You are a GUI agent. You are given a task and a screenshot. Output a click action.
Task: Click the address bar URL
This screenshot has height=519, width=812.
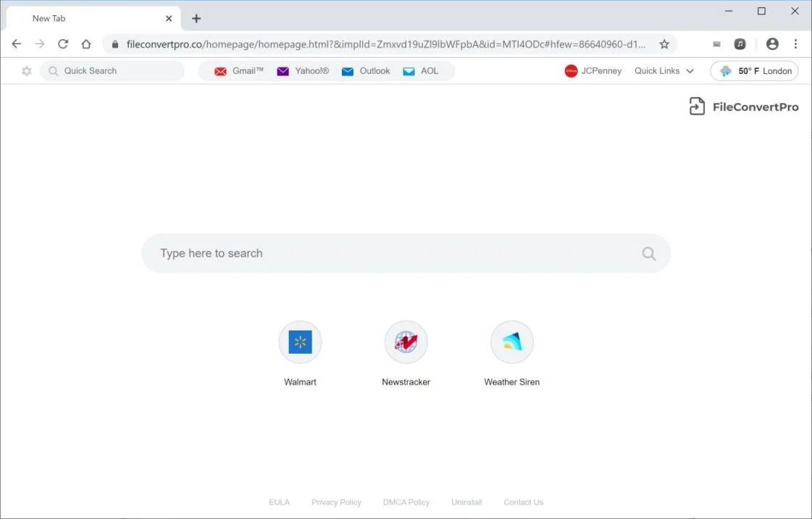386,44
